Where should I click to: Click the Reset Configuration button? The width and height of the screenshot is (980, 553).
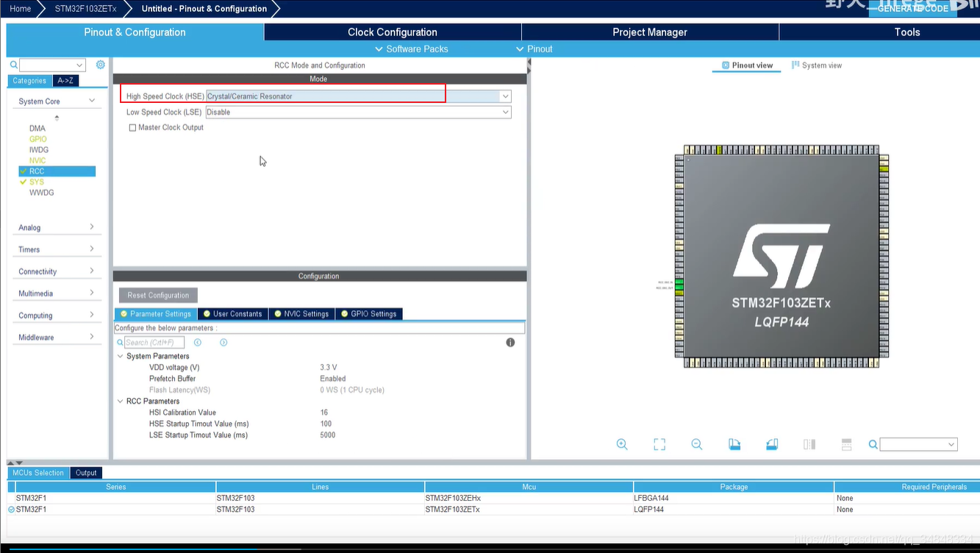click(158, 296)
